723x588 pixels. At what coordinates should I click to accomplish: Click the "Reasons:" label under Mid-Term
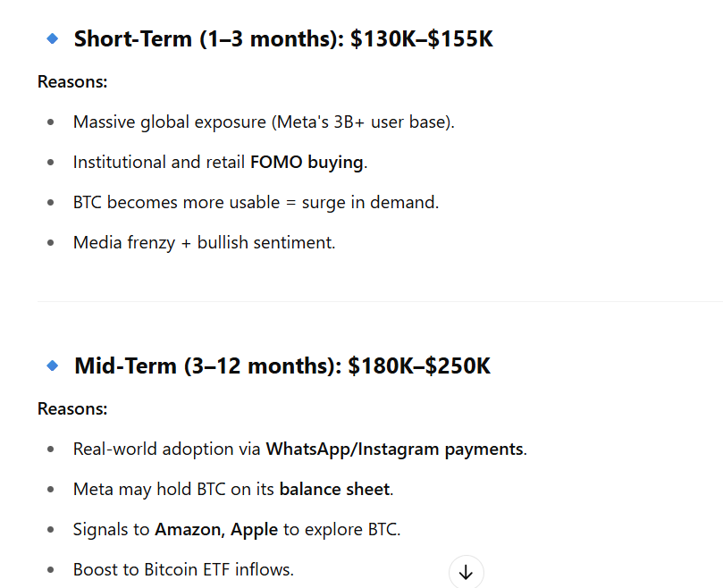[x=72, y=409]
